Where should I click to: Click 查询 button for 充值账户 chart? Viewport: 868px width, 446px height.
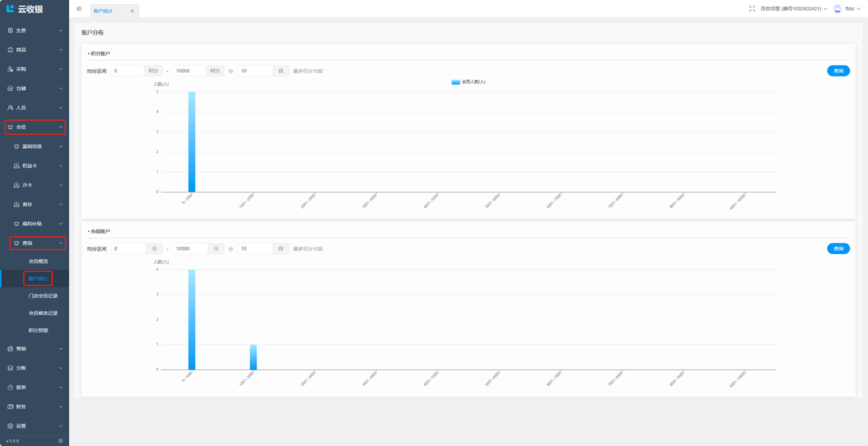[x=838, y=249]
